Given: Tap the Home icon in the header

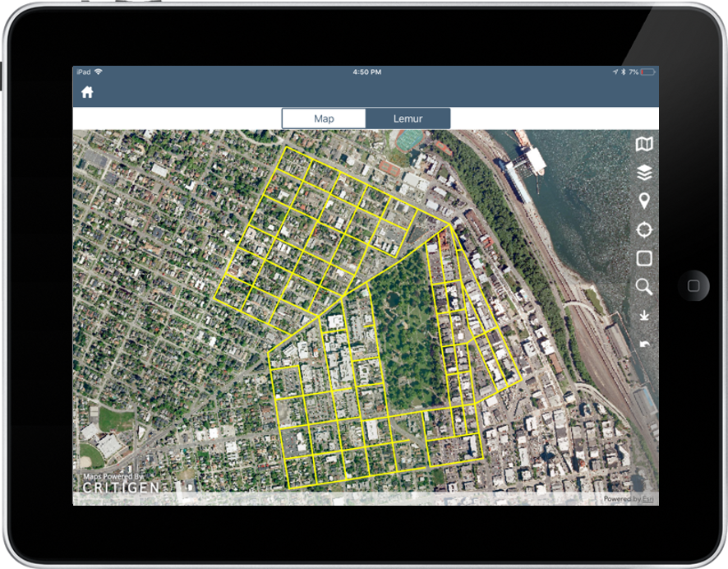Looking at the screenshot, I should tap(87, 93).
